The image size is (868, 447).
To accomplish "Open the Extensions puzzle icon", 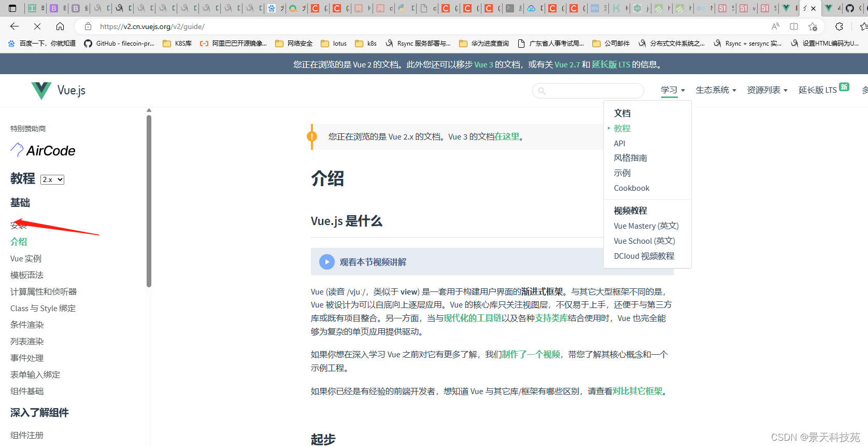I will [839, 26].
